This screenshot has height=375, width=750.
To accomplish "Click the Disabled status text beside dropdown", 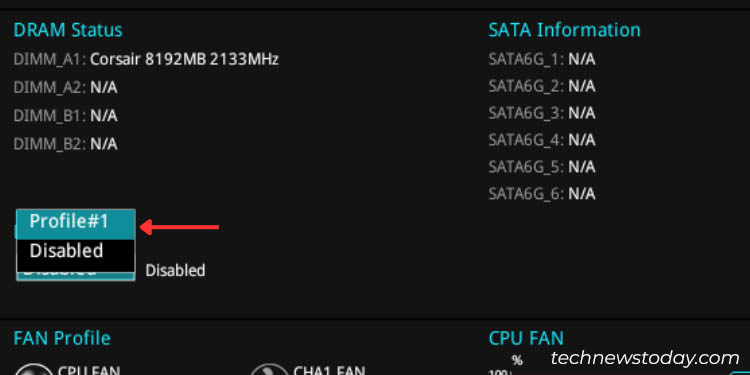I will pyautogui.click(x=176, y=270).
